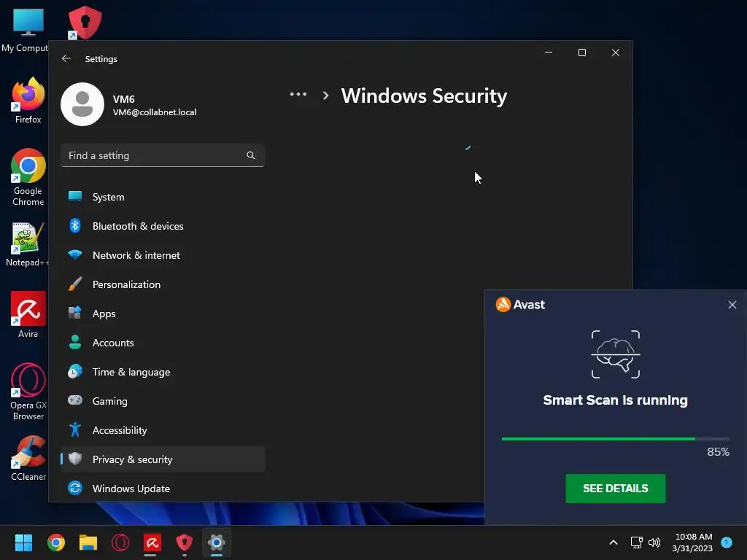Click the Wi-Fi network icon in sidebar
Image resolution: width=747 pixels, height=560 pixels.
75,254
